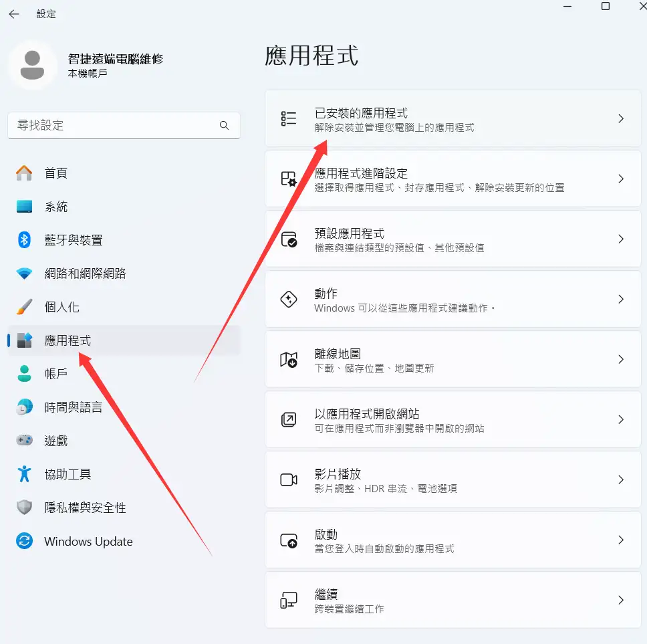Screen dimensions: 647x644
Task: Click the map download icon for 離線地圖
Action: [x=289, y=360]
